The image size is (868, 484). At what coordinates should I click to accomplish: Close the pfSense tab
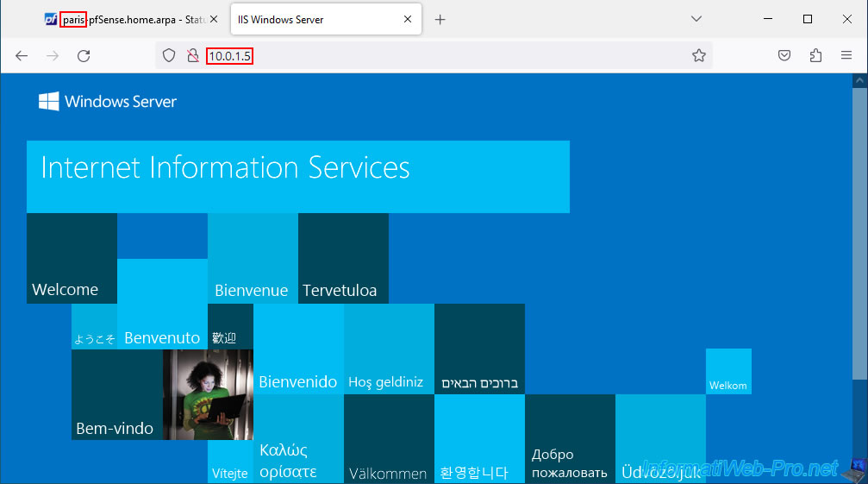pyautogui.click(x=214, y=19)
